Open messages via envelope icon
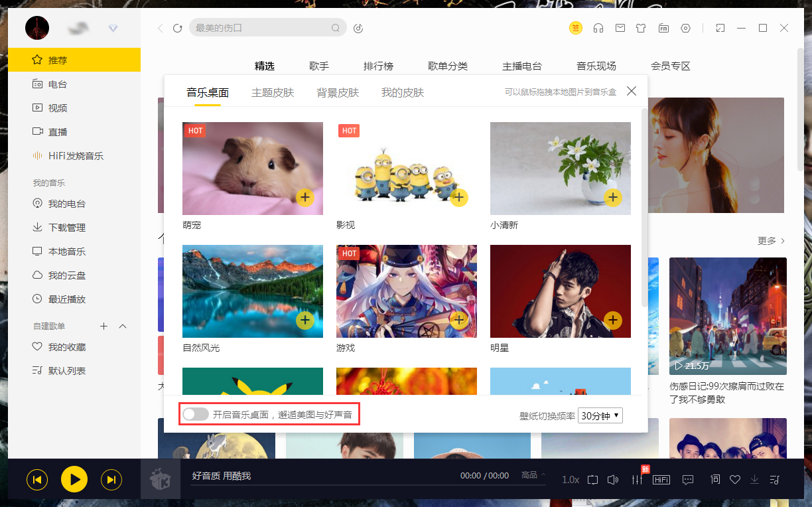Image resolution: width=812 pixels, height=507 pixels. coord(620,28)
